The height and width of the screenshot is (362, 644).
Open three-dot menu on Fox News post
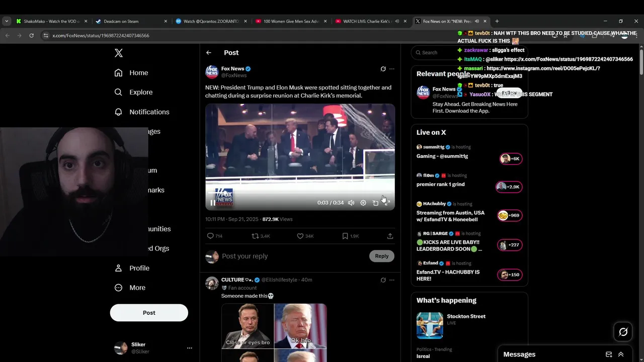[x=392, y=69]
